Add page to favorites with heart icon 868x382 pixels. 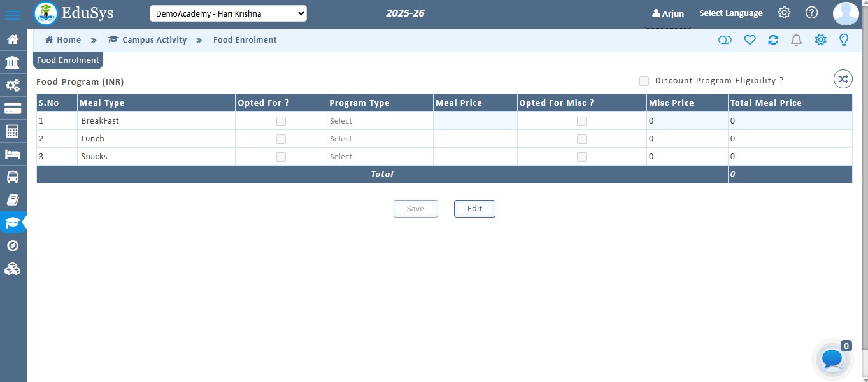tap(750, 40)
